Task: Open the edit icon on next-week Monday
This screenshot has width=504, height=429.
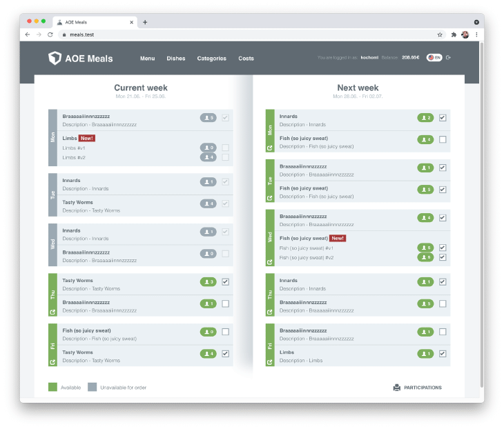Action: pos(270,148)
